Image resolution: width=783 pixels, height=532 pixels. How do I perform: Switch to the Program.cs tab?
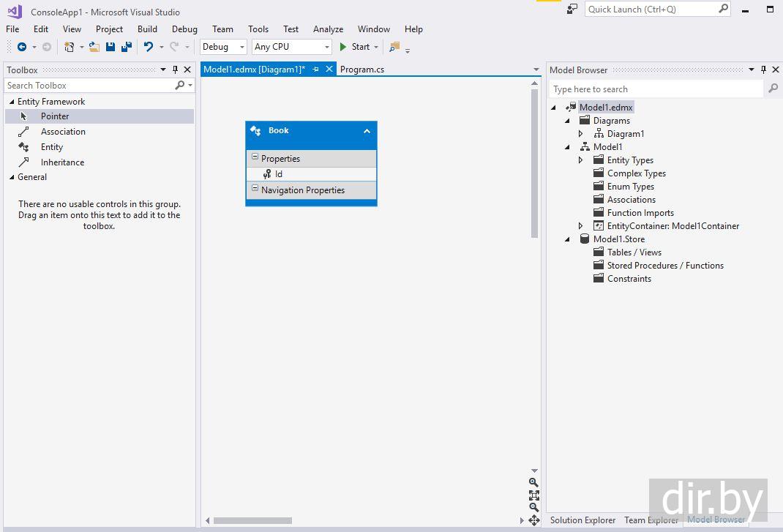tap(362, 70)
